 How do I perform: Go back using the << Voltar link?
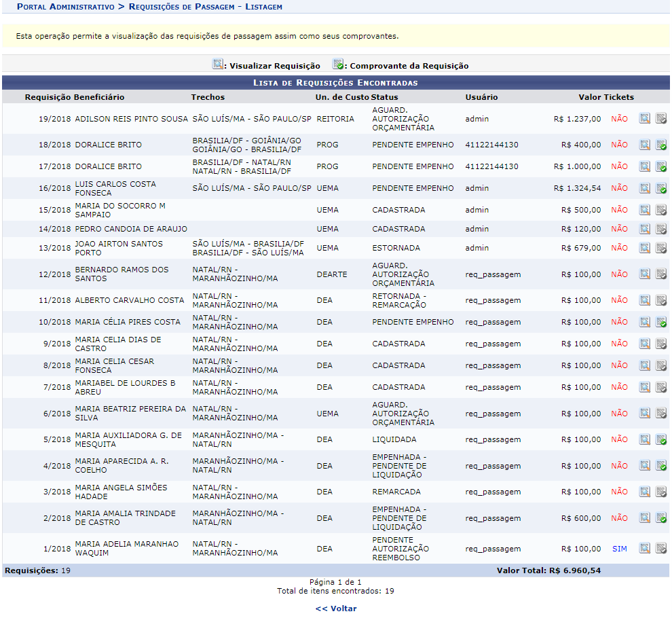pyautogui.click(x=335, y=608)
